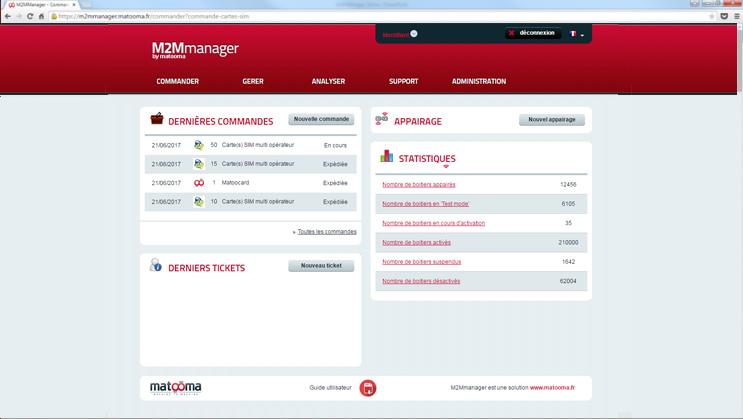Click the Statistiques bar chart icon

[x=385, y=157]
